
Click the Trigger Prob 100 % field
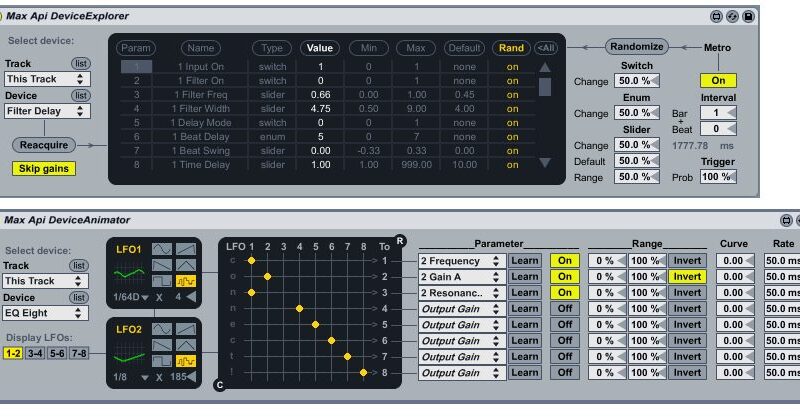(717, 177)
